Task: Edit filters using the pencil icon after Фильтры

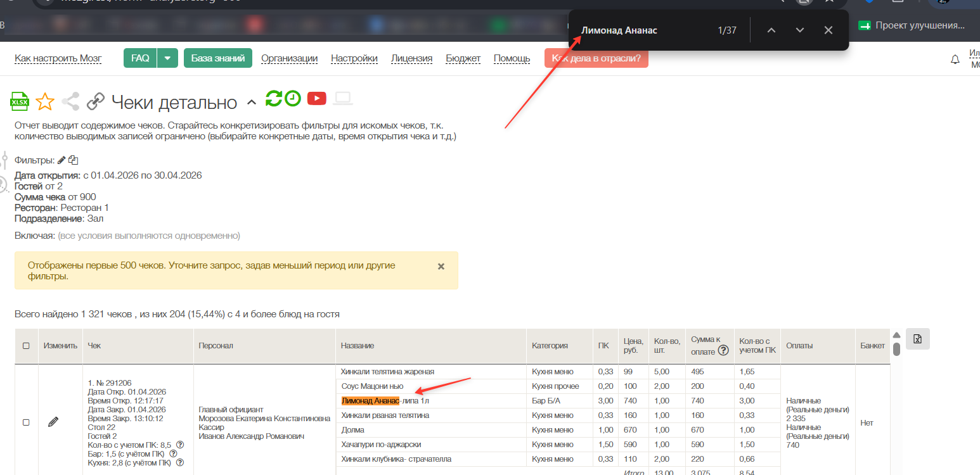Action: tap(61, 160)
